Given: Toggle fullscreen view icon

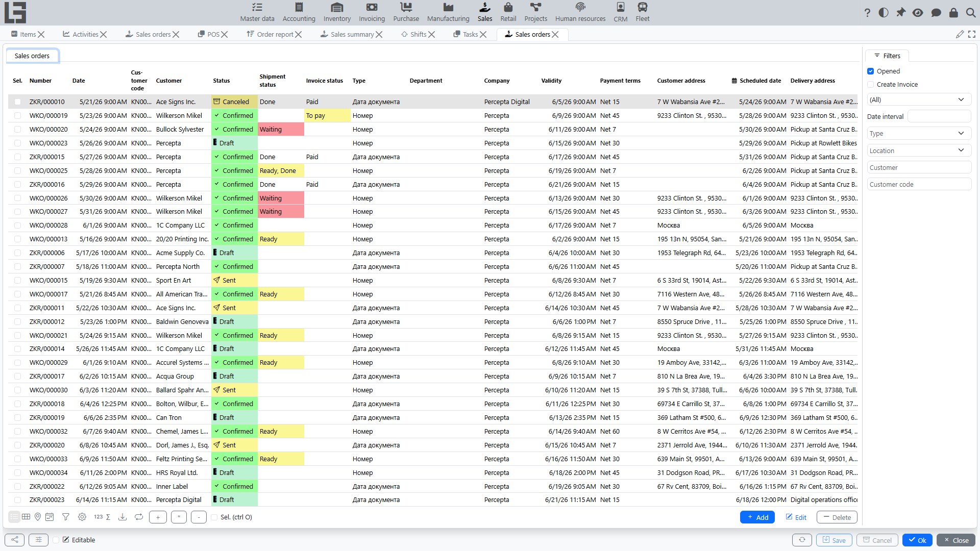Looking at the screenshot, I should coord(972,34).
